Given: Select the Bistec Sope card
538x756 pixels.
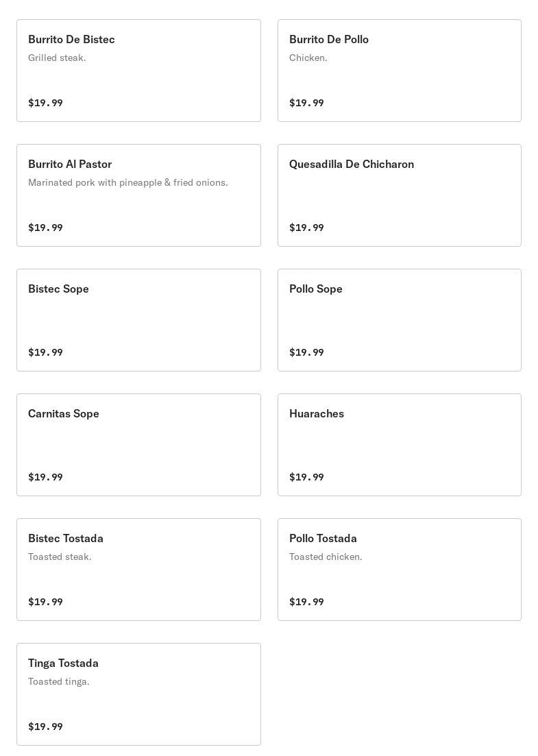Looking at the screenshot, I should point(139,320).
